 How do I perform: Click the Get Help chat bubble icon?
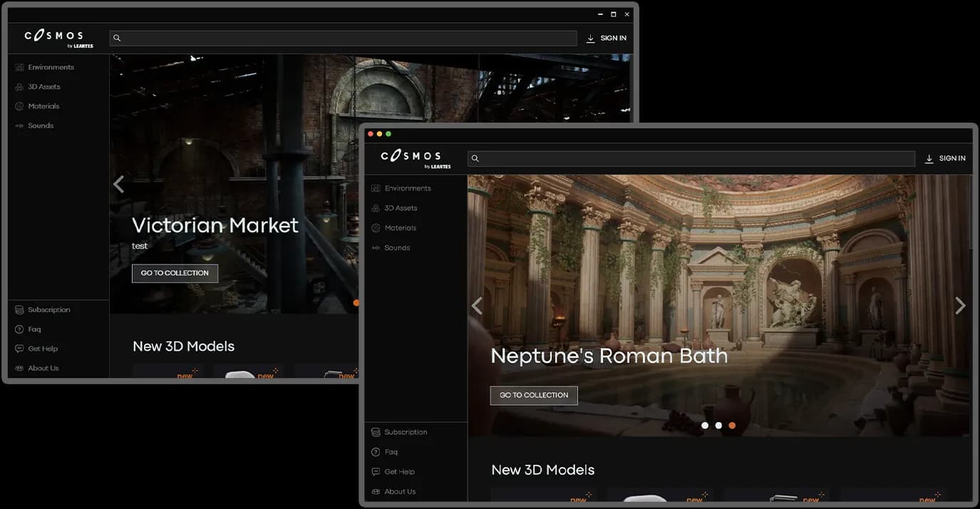376,471
